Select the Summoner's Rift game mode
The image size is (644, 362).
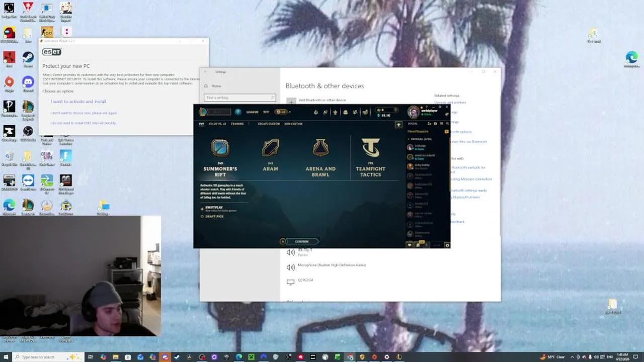tap(220, 156)
